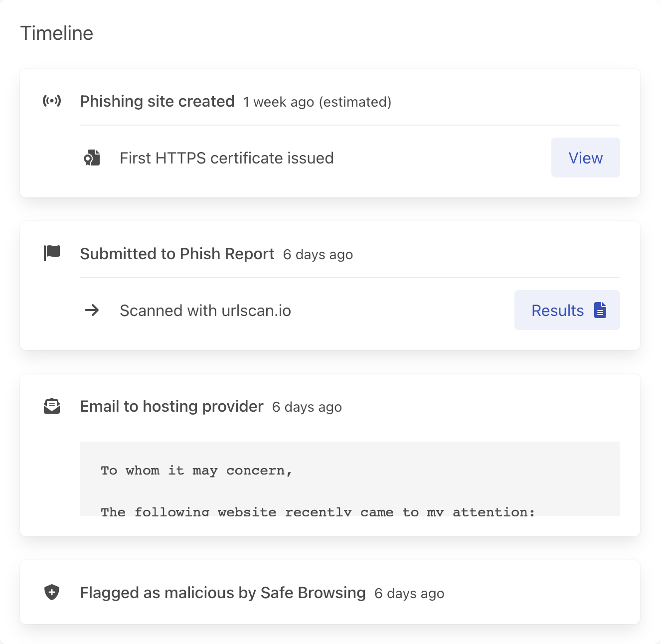Click the document icon inside the Results button

tap(600, 310)
